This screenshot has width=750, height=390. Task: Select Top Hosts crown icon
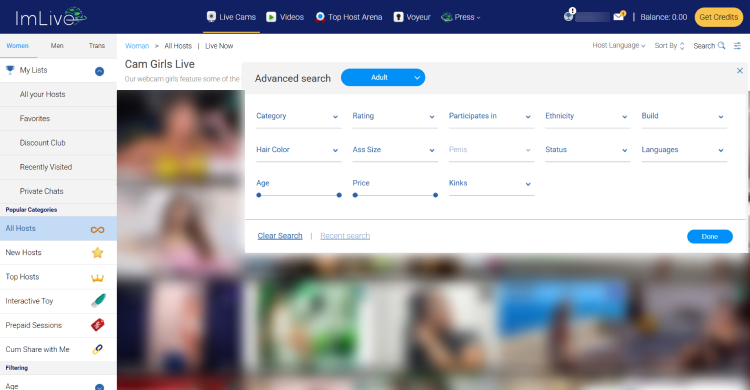click(x=98, y=277)
